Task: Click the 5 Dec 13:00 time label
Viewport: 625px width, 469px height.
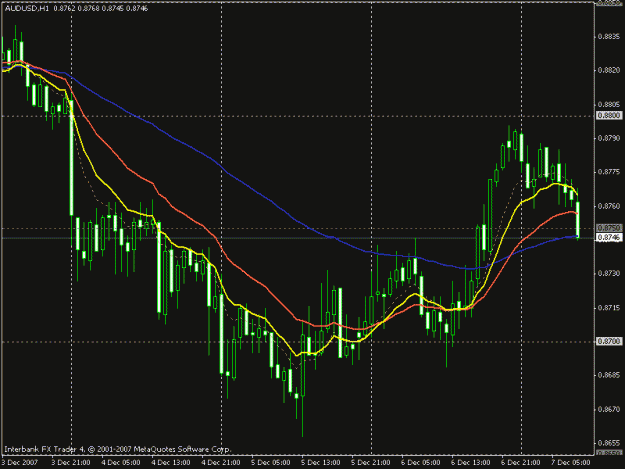Action: click(x=321, y=463)
